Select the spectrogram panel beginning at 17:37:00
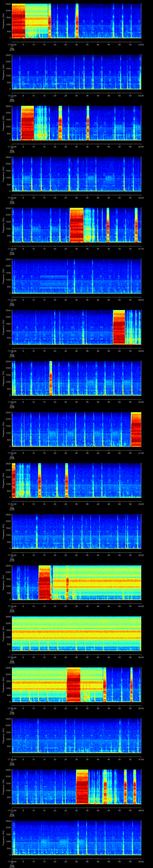 (x=76, y=787)
